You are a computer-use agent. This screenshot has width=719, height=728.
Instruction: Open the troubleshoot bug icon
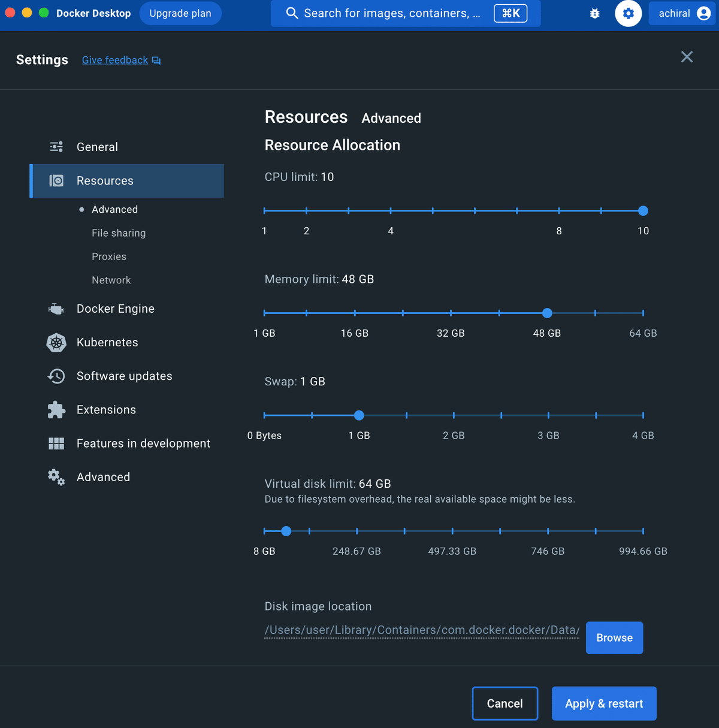595,13
